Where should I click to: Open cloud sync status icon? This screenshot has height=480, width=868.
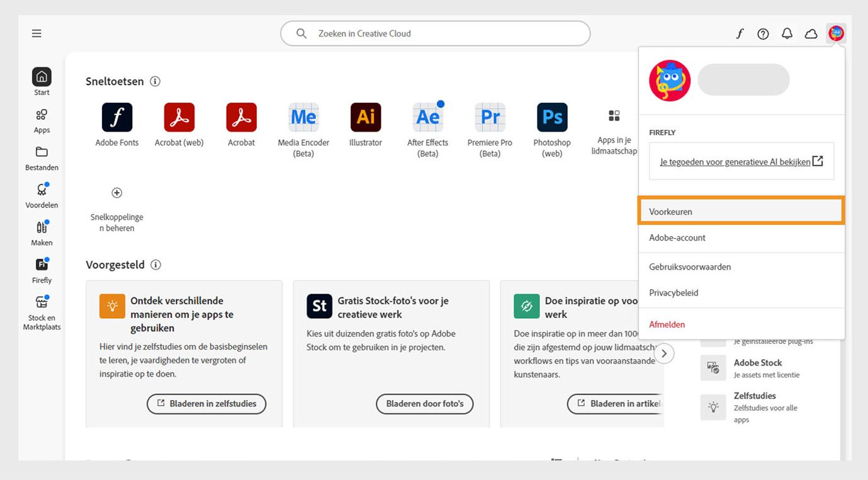point(811,34)
